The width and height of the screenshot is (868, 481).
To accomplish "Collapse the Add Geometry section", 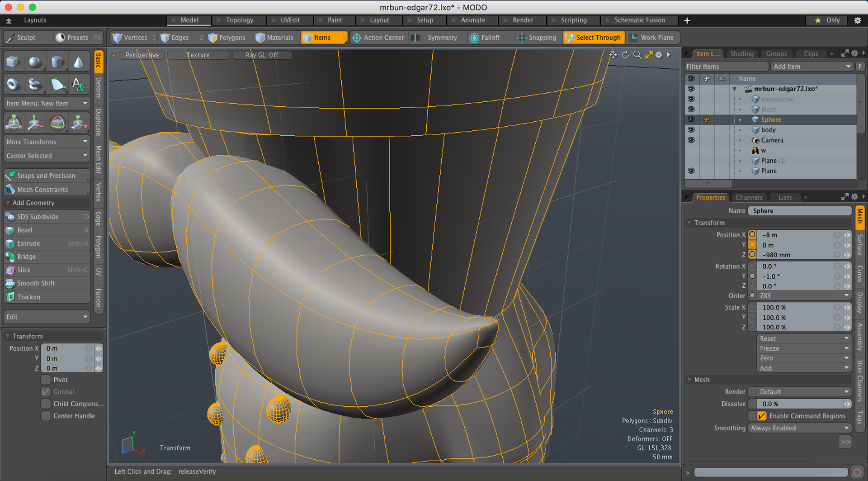I will pyautogui.click(x=7, y=203).
